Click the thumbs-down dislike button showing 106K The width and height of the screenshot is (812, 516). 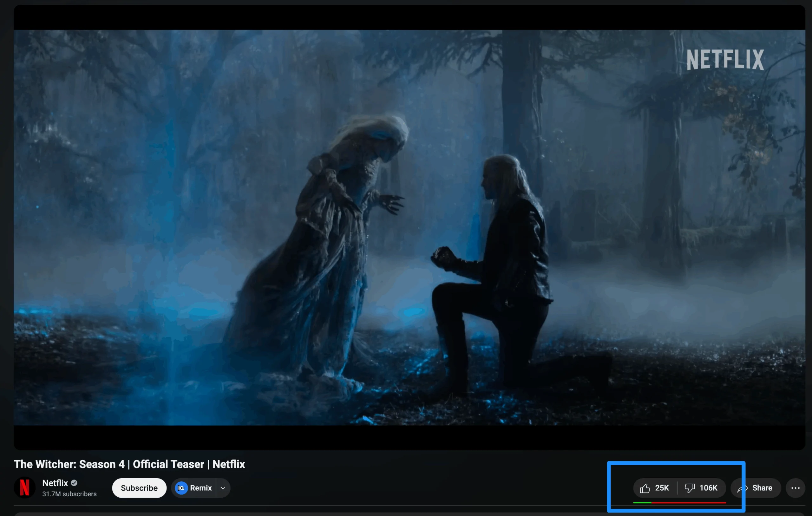pyautogui.click(x=702, y=488)
